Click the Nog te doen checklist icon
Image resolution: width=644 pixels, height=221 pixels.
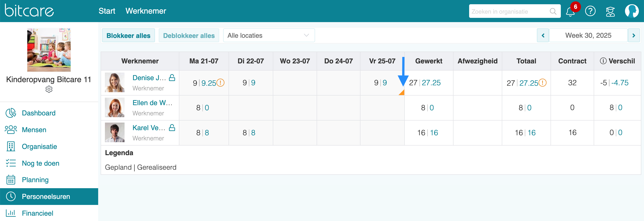click(x=11, y=163)
